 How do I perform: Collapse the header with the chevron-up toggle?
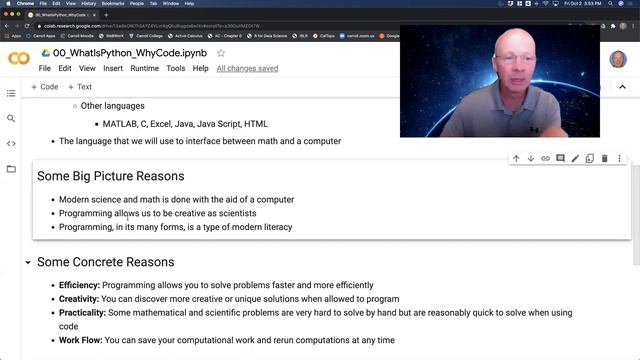[x=622, y=87]
